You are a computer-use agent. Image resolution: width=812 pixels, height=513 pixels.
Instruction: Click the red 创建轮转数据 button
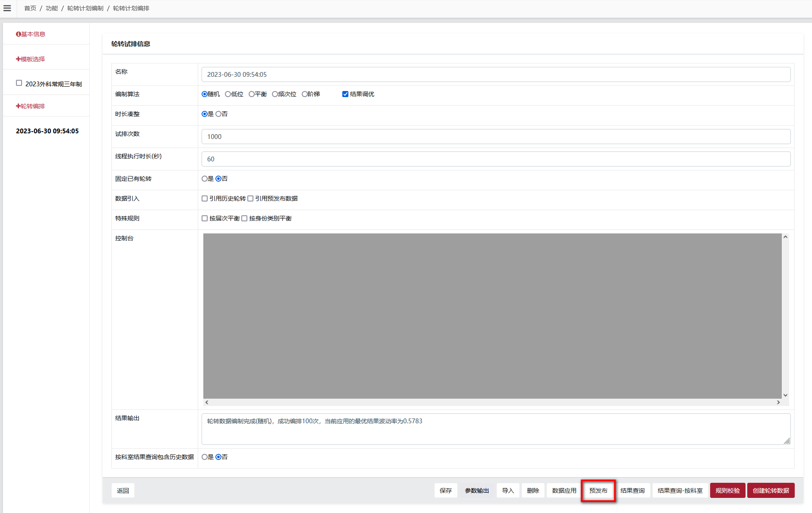[x=771, y=491]
